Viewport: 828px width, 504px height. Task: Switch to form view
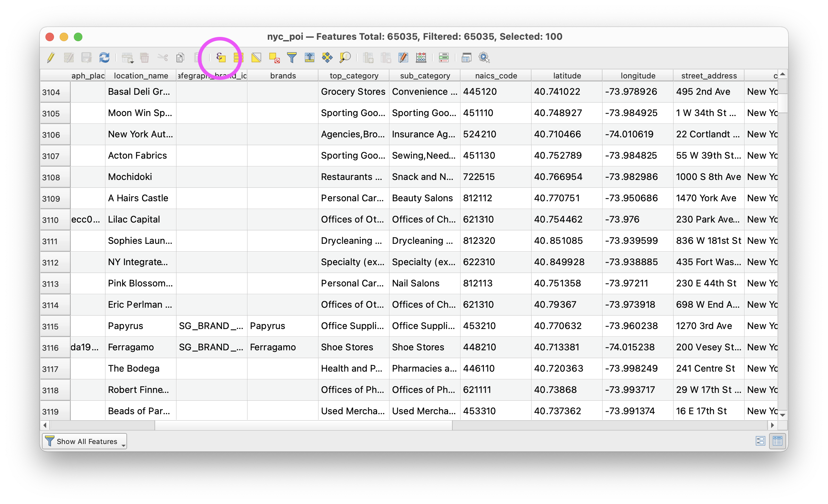pyautogui.click(x=761, y=441)
